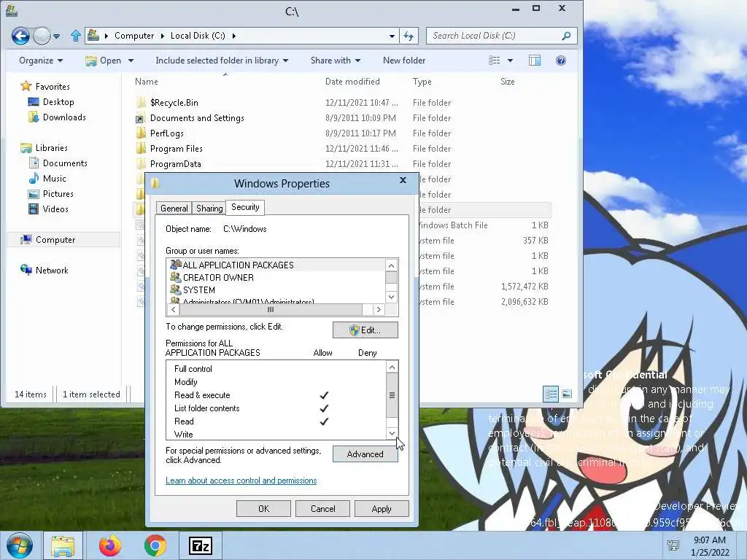Open 7-Zip from the taskbar
The image size is (747, 560).
tap(201, 545)
